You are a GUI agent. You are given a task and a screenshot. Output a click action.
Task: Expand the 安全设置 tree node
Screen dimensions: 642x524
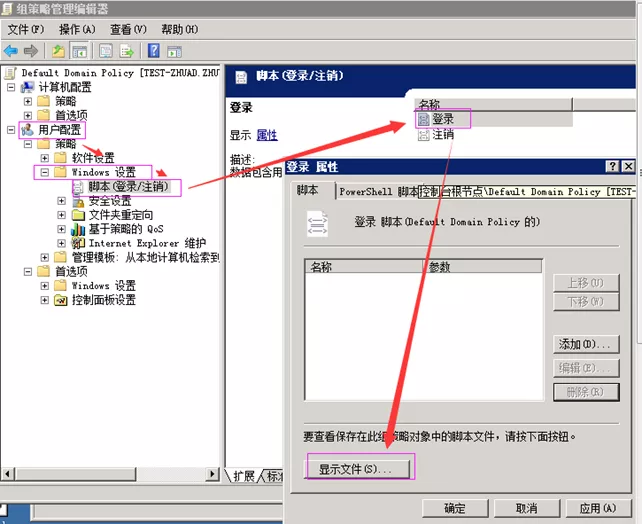(62, 201)
